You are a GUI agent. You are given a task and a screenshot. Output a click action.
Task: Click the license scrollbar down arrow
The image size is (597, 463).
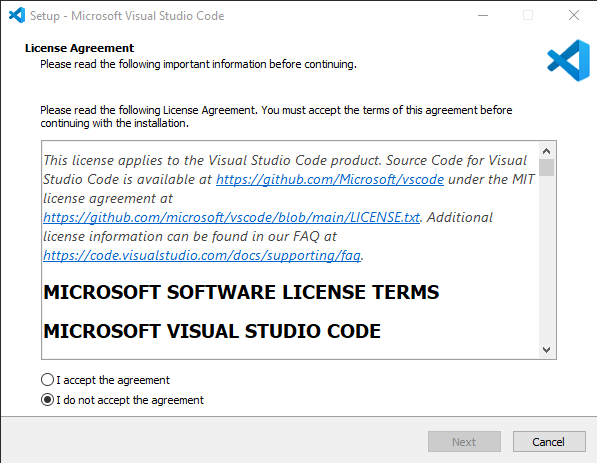pos(546,350)
